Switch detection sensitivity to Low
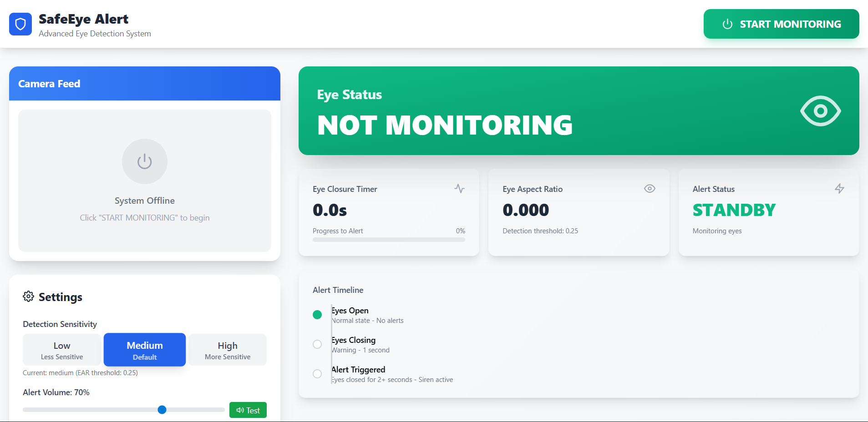Image resolution: width=868 pixels, height=422 pixels. (x=61, y=350)
